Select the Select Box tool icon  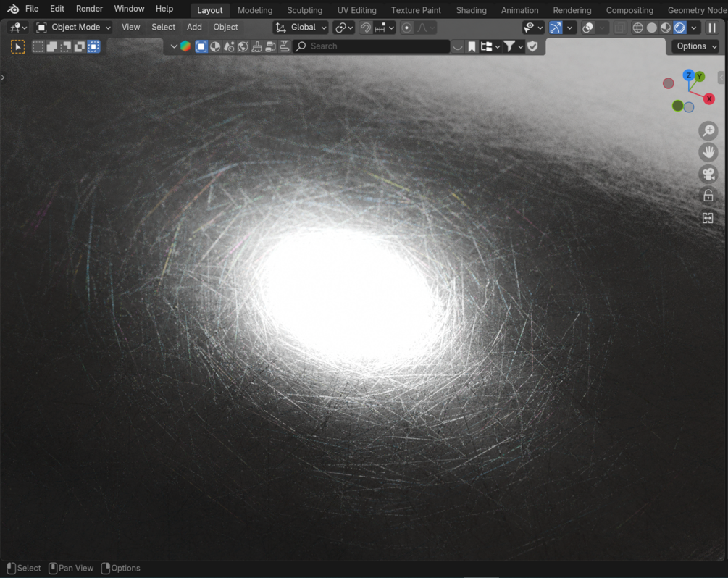(x=17, y=46)
